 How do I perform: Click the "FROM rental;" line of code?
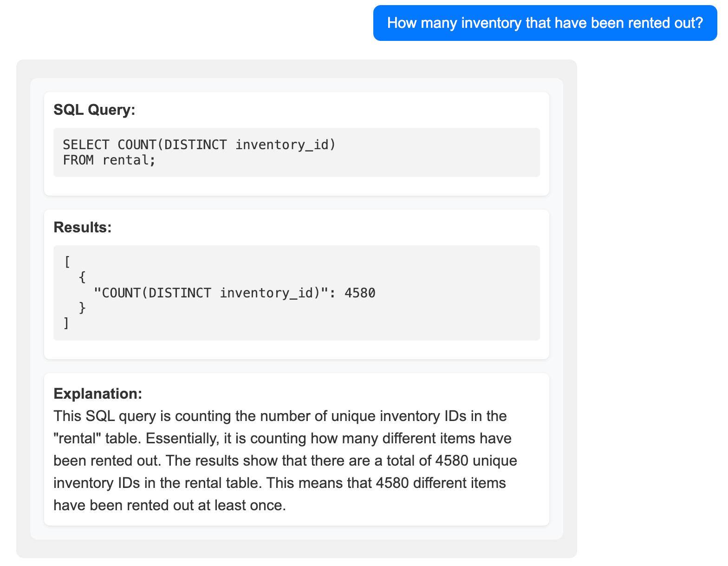click(x=109, y=160)
